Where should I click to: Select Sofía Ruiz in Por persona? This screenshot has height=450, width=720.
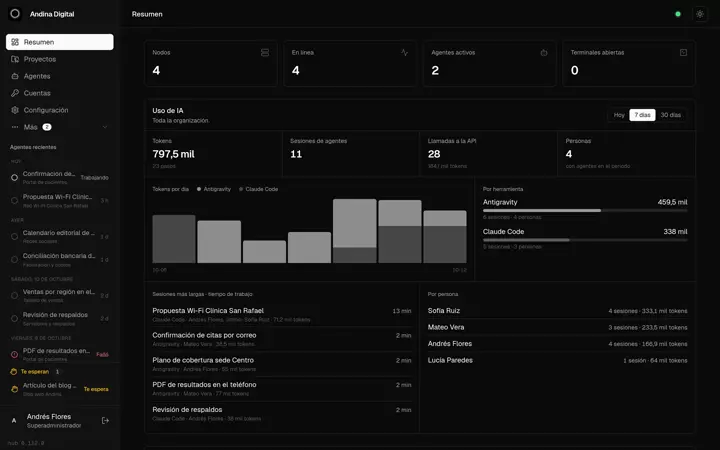[x=557, y=311]
